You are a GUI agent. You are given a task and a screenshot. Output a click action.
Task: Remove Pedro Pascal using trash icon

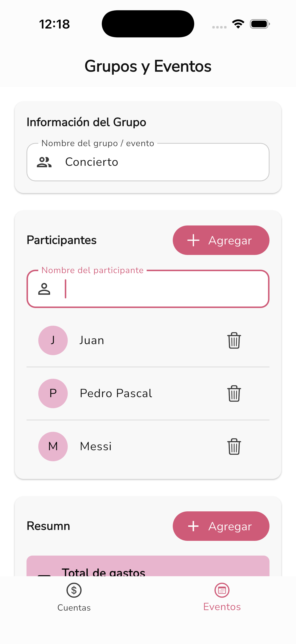[x=234, y=393]
